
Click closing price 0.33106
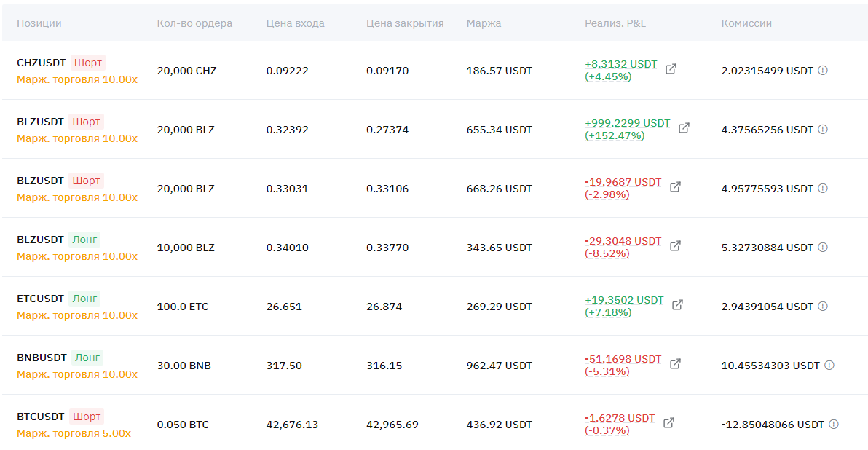[x=387, y=189]
